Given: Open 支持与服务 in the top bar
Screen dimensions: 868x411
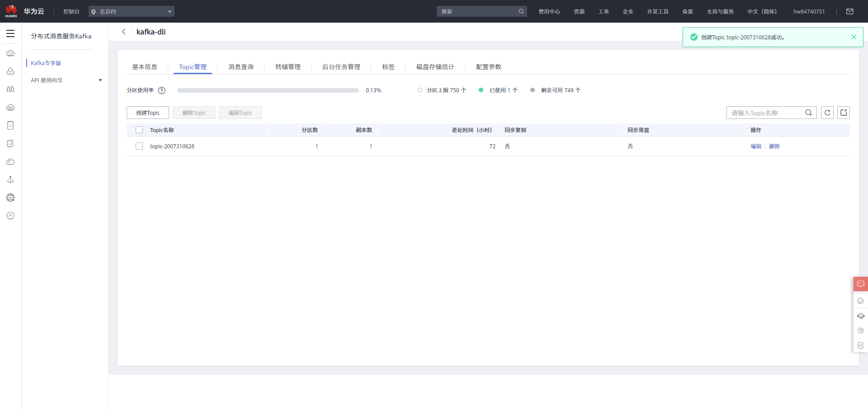Looking at the screenshot, I should [x=720, y=11].
